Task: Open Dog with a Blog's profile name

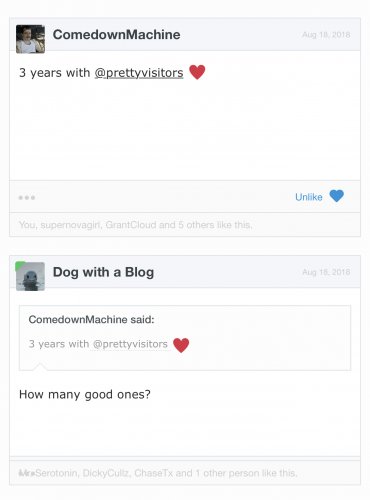Action: (x=103, y=272)
